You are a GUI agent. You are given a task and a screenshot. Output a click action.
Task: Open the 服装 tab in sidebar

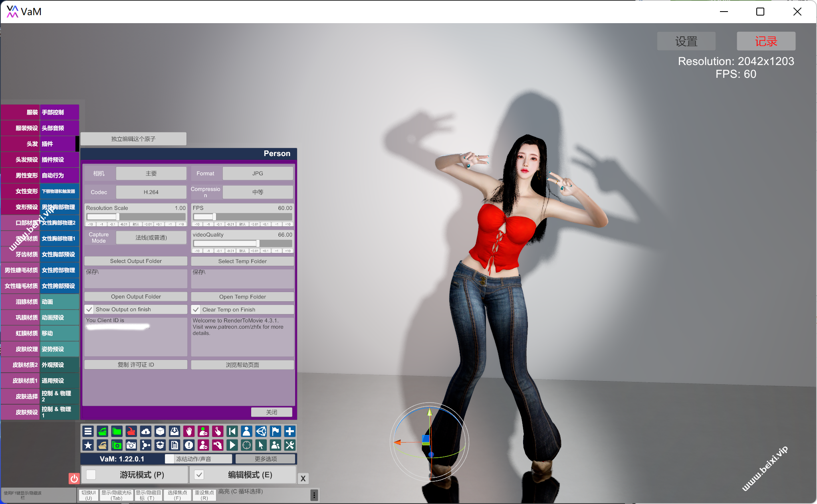click(20, 113)
